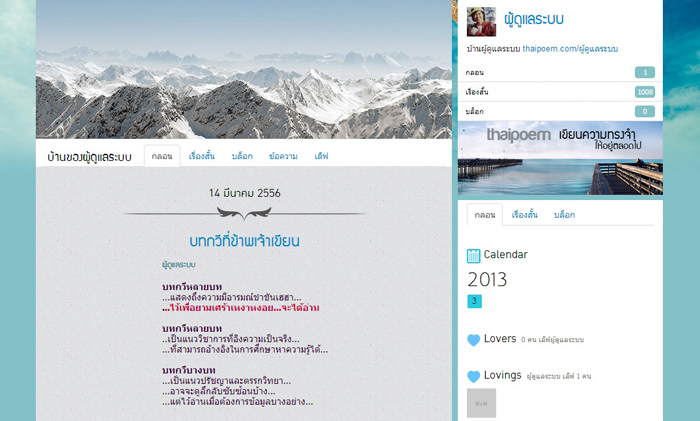Image resolution: width=700 pixels, height=421 pixels.
Task: Click the heart icon beside Lovers
Action: click(474, 340)
